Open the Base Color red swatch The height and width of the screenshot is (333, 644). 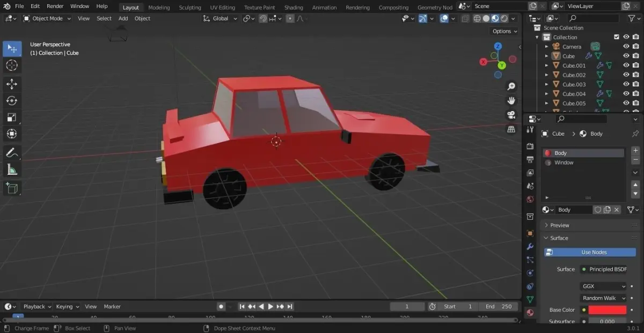[608, 310]
